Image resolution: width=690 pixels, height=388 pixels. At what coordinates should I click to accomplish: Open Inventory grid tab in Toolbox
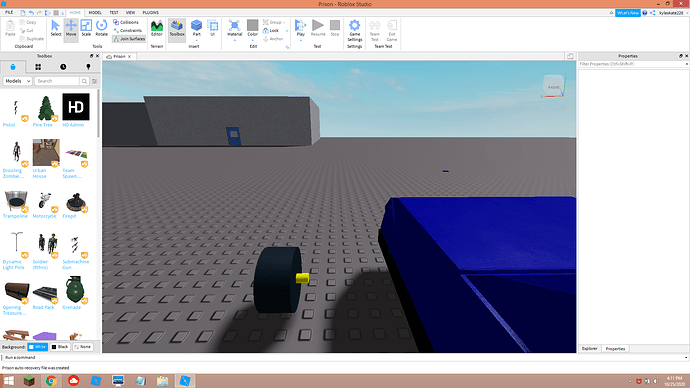[38, 67]
